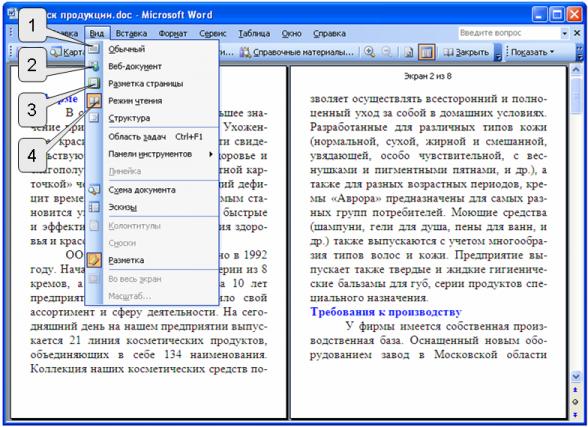Switch to Веб-документ view
Image resolution: width=588 pixels, height=427 pixels.
(x=152, y=66)
